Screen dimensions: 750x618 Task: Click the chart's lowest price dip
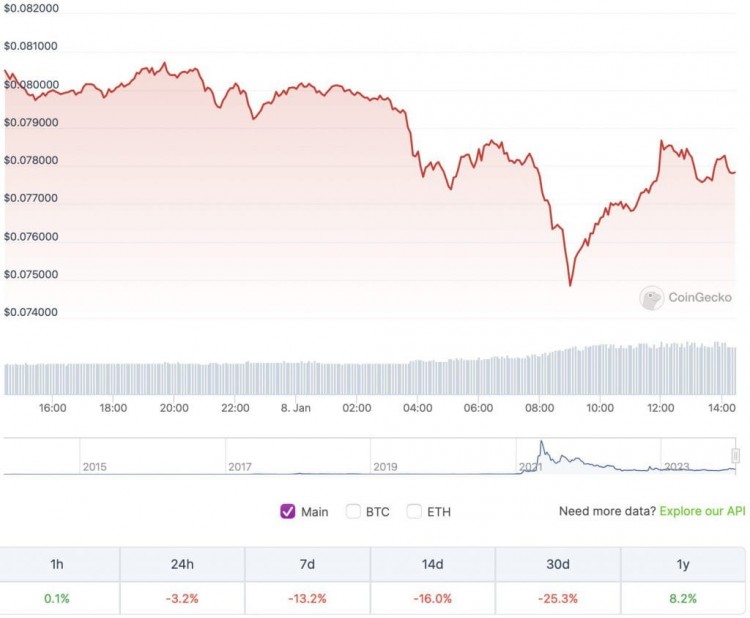click(571, 285)
